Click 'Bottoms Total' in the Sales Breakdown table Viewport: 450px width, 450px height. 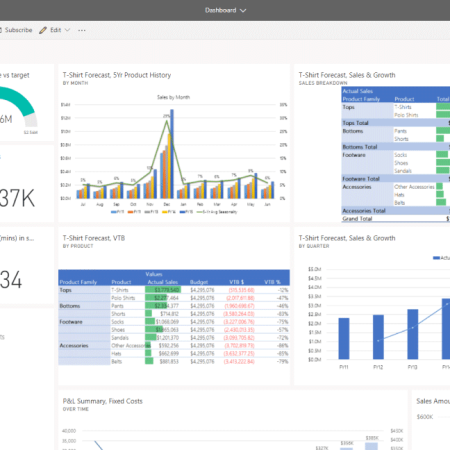tap(360, 147)
